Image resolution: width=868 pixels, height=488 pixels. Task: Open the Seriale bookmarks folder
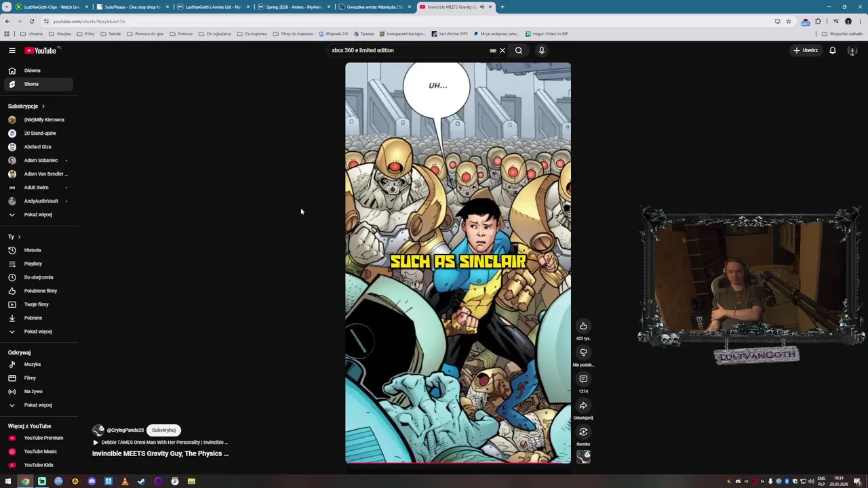111,34
